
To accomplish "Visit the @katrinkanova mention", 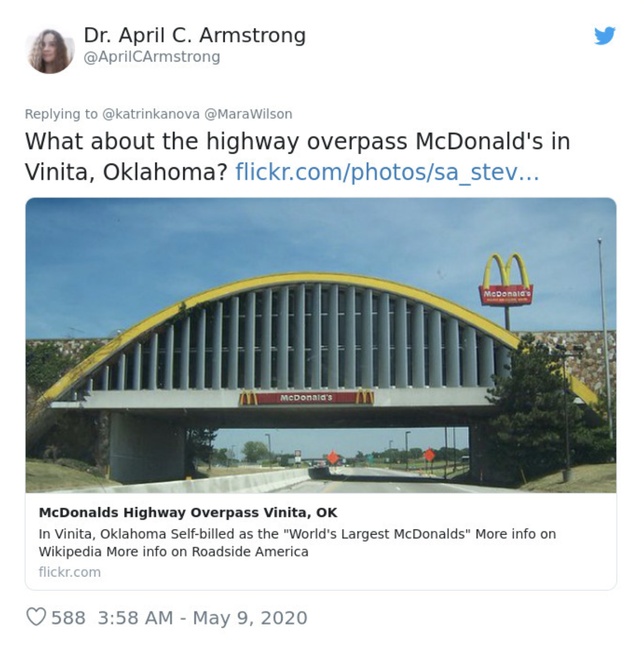I will [151, 114].
